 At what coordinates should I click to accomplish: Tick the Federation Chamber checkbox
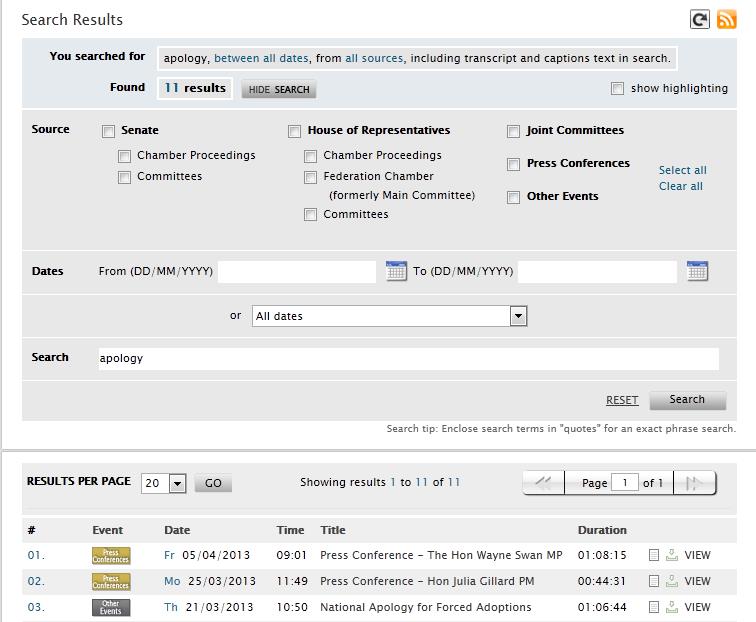310,177
